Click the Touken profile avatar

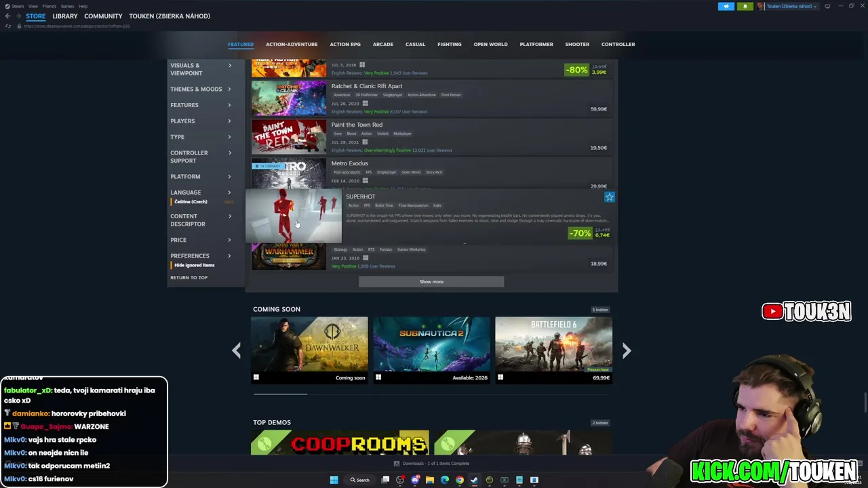tap(761, 6)
